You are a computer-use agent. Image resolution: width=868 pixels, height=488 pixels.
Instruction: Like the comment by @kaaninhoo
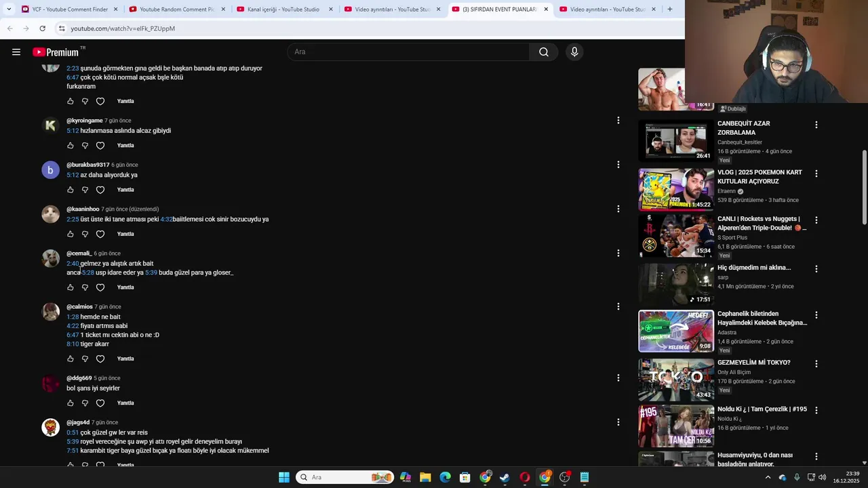70,235
